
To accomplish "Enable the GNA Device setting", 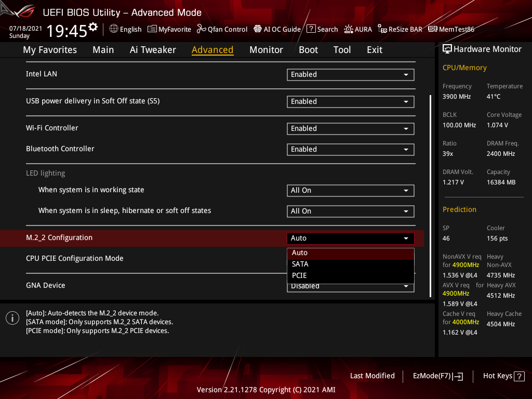I will [350, 286].
